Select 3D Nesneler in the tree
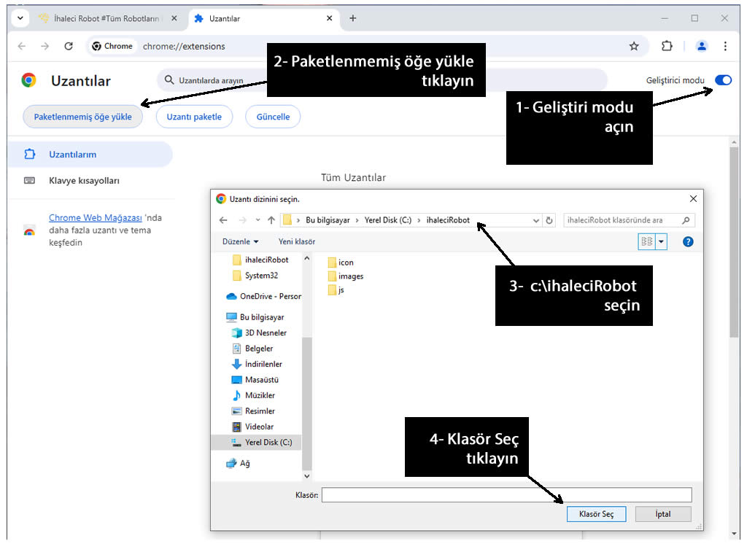 [259, 332]
